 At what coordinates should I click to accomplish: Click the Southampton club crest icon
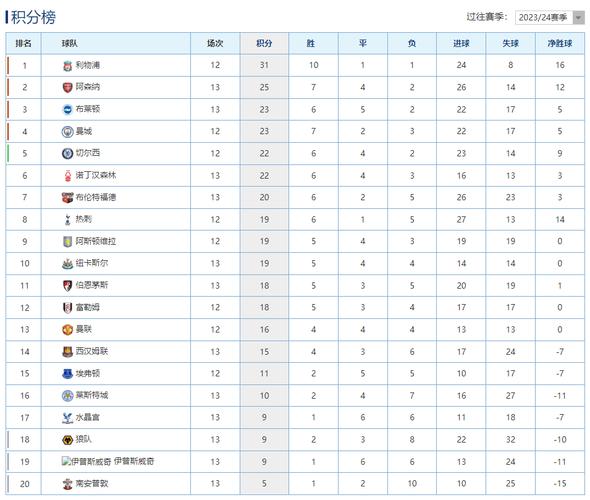67,484
